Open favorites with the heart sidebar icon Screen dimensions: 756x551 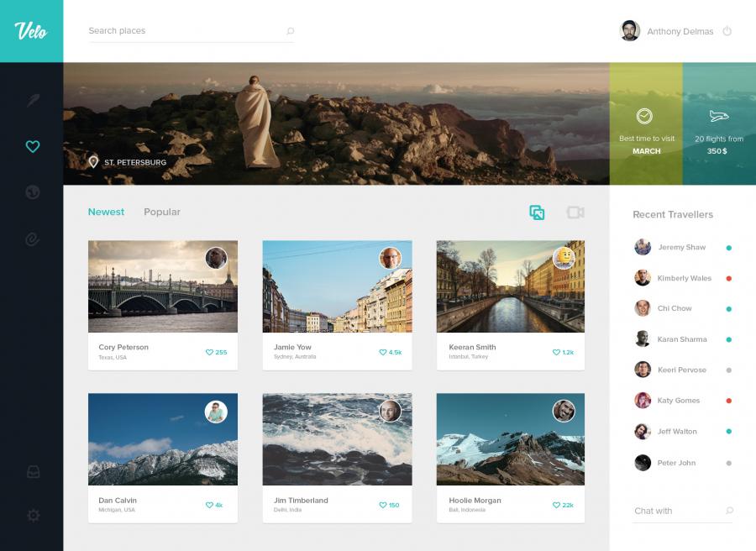(32, 147)
